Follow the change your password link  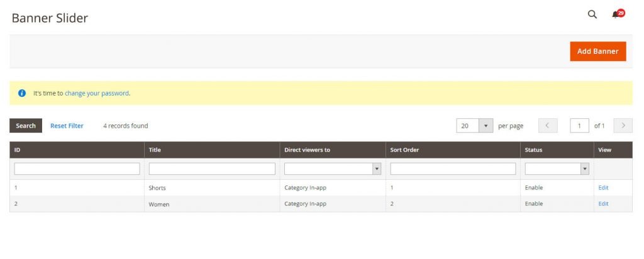click(96, 93)
